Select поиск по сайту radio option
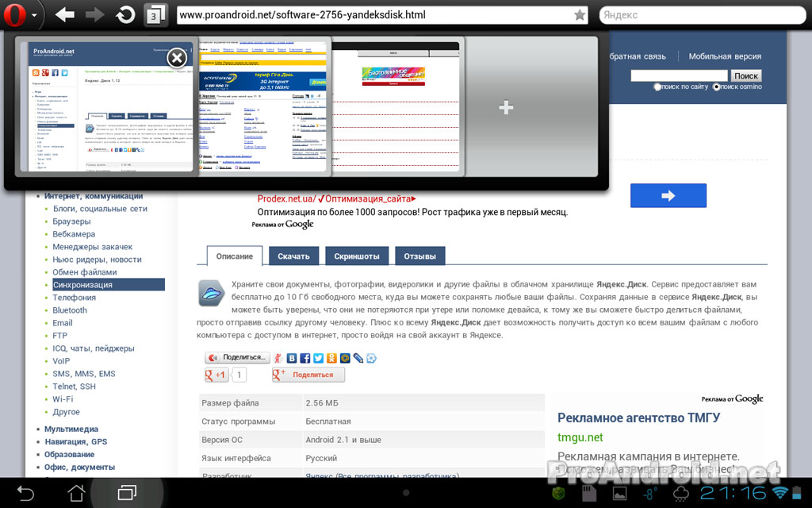This screenshot has width=812, height=508. coord(657,87)
